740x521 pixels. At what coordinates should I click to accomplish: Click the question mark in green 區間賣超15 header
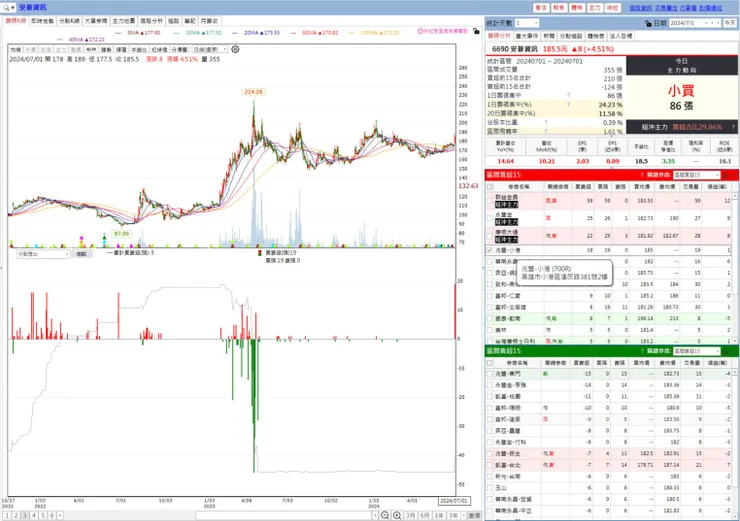[642, 351]
